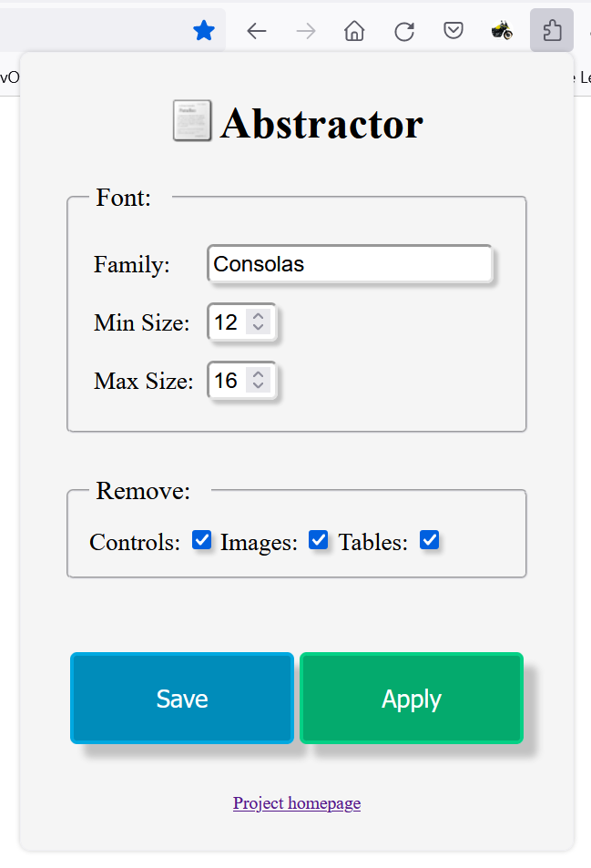
Task: Decrease Min Size with the down arrow
Action: pyautogui.click(x=259, y=328)
